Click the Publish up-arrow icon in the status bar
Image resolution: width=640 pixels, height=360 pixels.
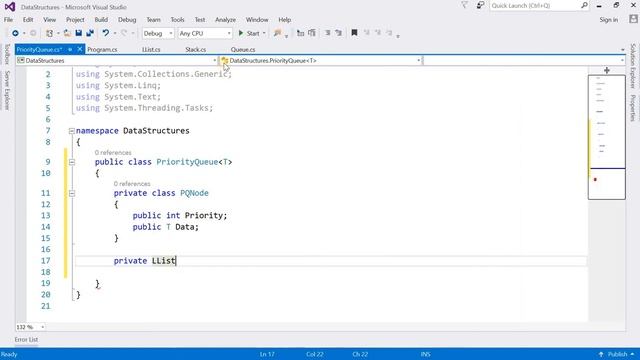click(x=601, y=354)
